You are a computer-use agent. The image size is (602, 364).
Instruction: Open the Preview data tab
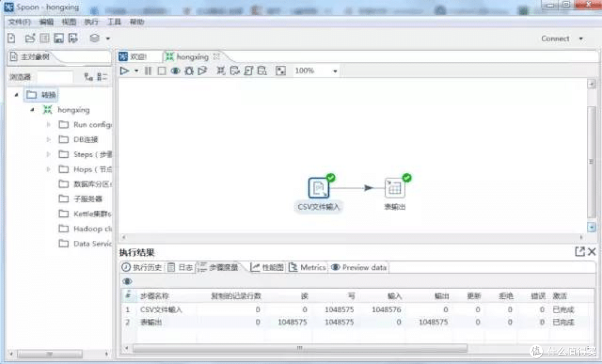tap(358, 267)
